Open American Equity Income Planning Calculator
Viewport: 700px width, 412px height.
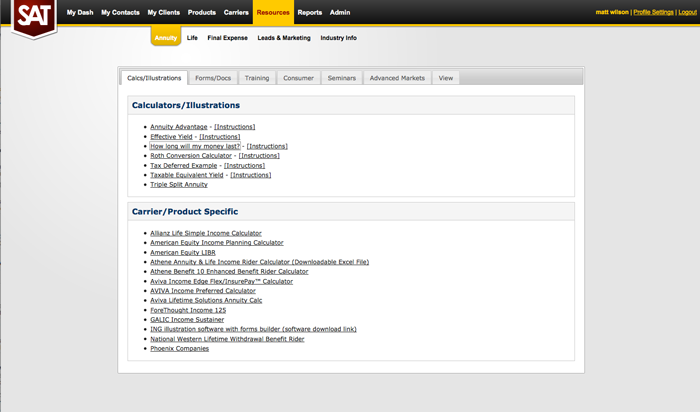click(x=217, y=242)
